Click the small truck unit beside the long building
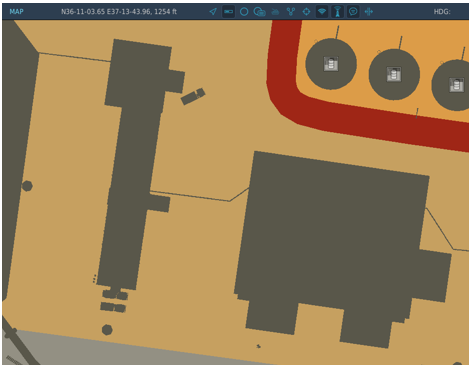 click(x=193, y=96)
